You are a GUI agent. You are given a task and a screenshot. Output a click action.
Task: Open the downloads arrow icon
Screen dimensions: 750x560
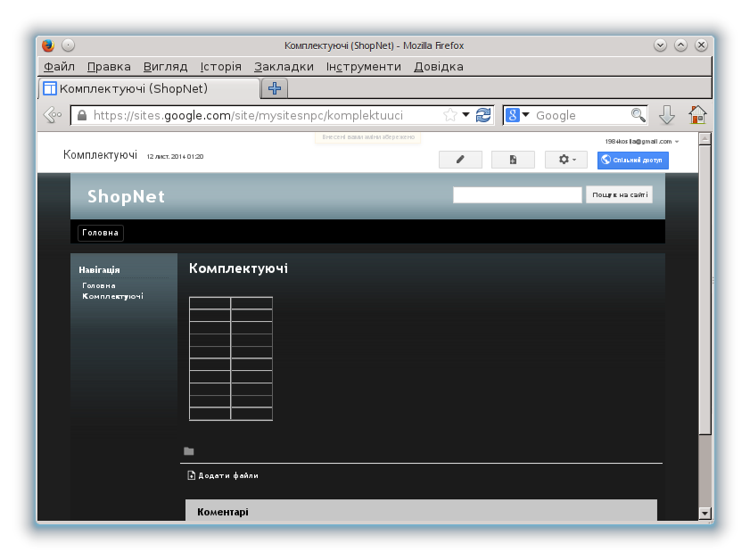pyautogui.click(x=666, y=115)
